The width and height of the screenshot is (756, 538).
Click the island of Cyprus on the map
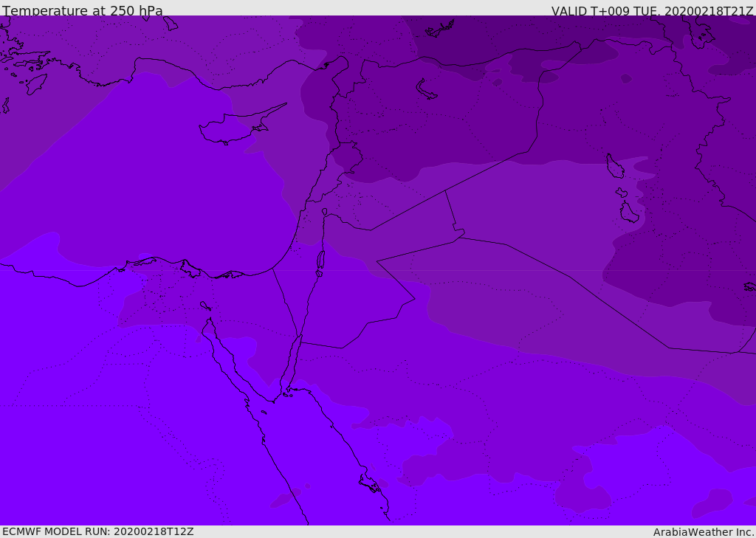(x=241, y=125)
